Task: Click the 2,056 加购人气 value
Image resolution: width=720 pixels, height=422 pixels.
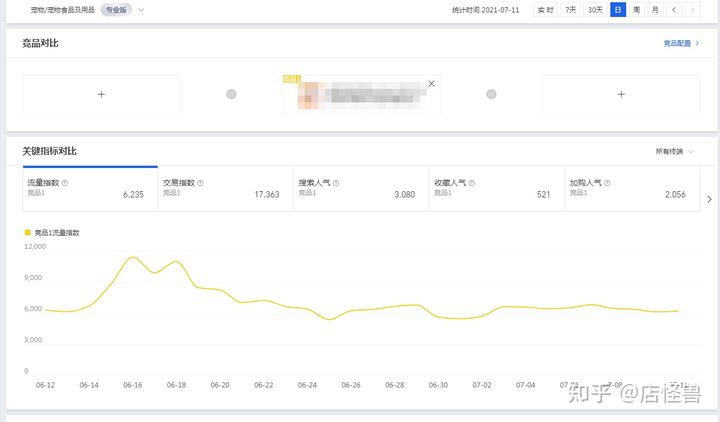Action: [675, 194]
